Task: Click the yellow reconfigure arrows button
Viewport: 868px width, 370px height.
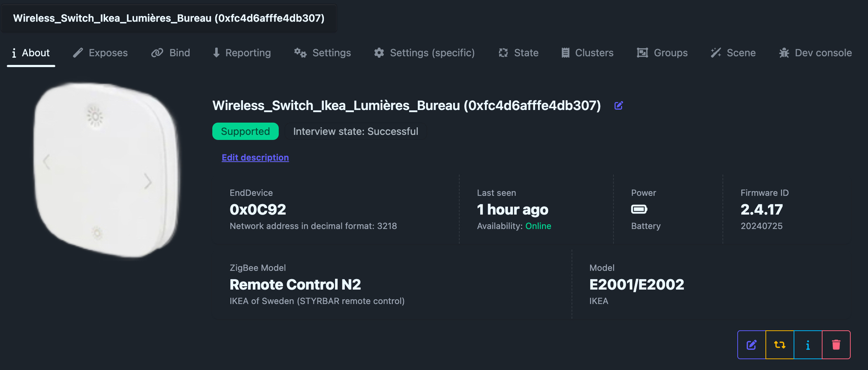Action: coord(780,345)
